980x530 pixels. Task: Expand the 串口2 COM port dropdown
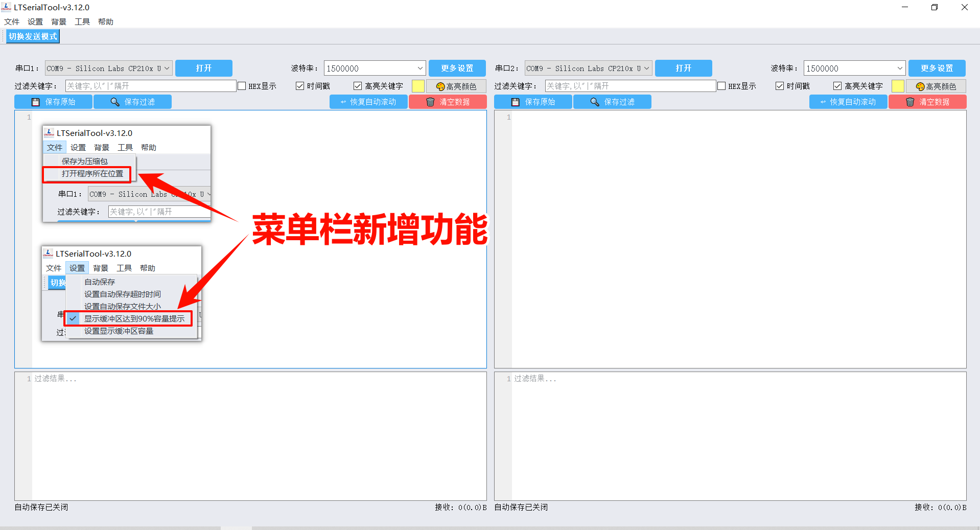(x=646, y=68)
